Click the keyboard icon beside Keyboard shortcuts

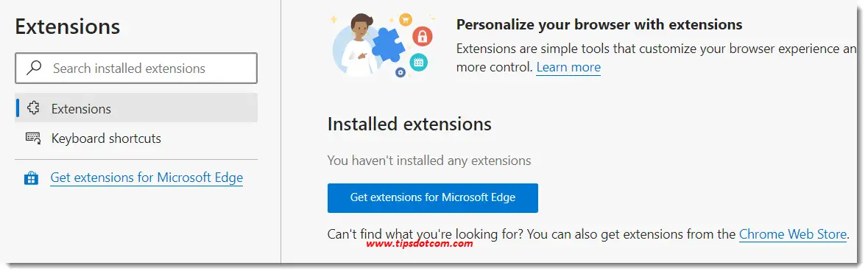pyautogui.click(x=33, y=138)
